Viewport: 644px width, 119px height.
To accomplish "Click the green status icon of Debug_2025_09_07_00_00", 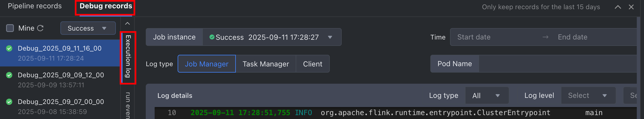I will point(9,102).
